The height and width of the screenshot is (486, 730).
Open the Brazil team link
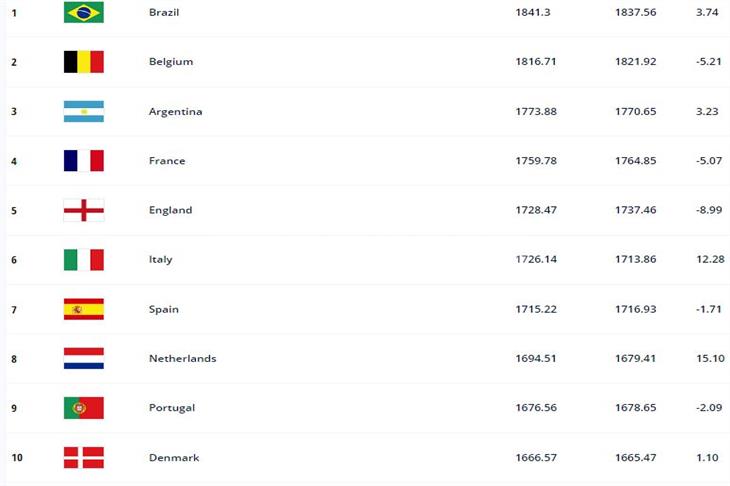point(164,12)
